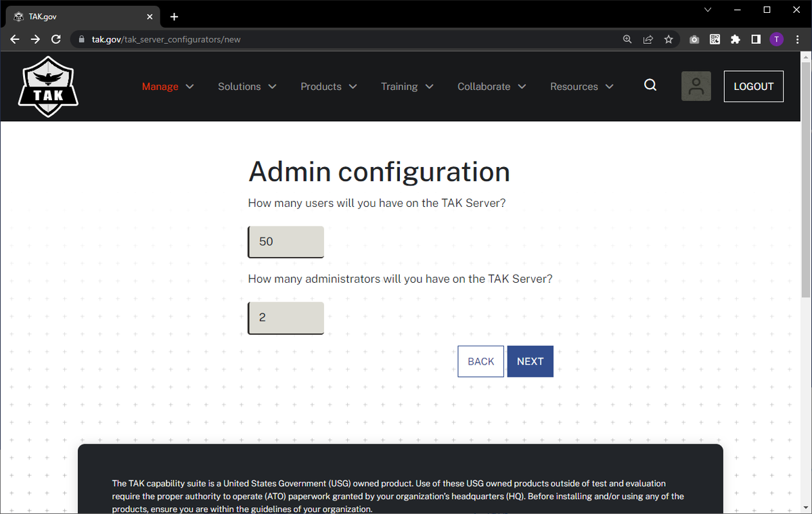View site info via padlock icon
Image resolution: width=812 pixels, height=514 pixels.
[x=82, y=39]
